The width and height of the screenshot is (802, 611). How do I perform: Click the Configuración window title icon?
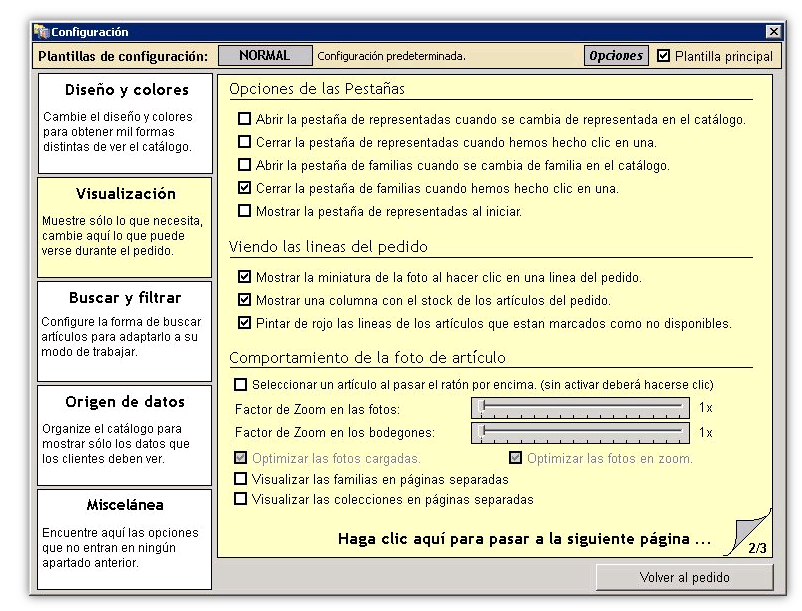pyautogui.click(x=41, y=32)
